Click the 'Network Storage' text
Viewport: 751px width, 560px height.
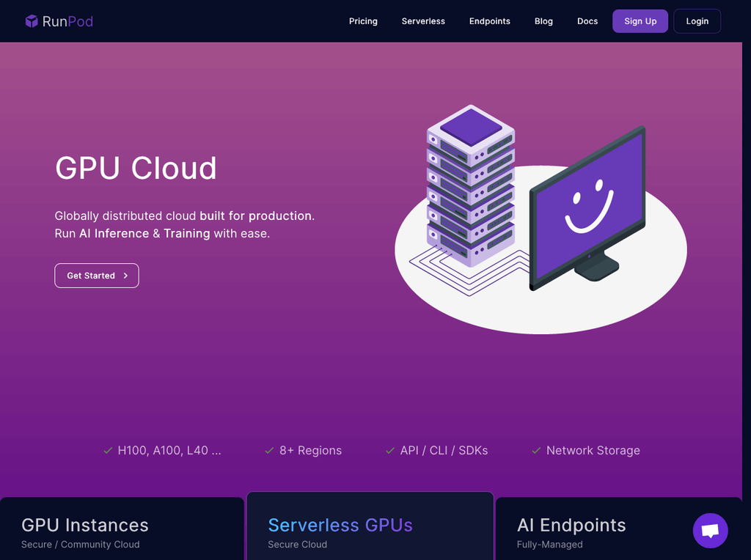tap(593, 450)
